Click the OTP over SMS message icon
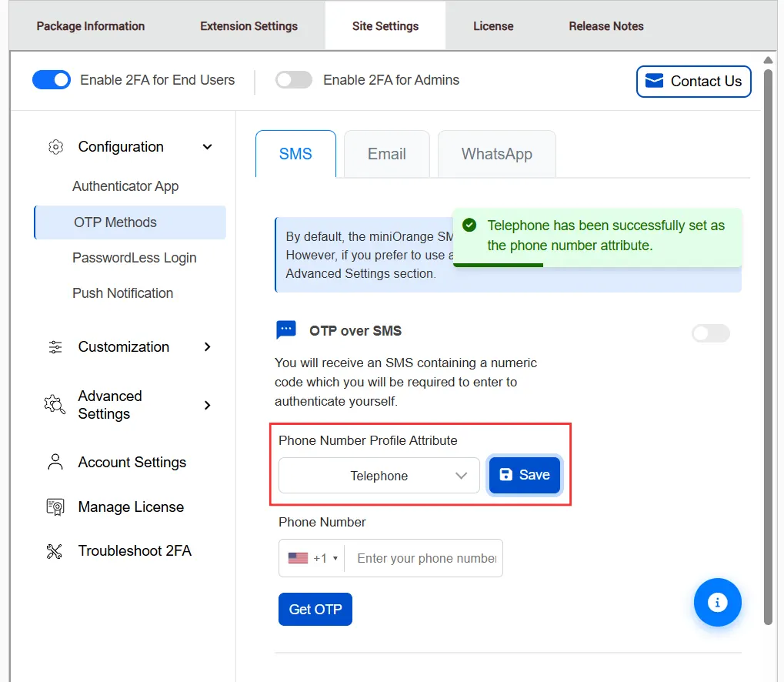Image resolution: width=784 pixels, height=682 pixels. [x=285, y=329]
